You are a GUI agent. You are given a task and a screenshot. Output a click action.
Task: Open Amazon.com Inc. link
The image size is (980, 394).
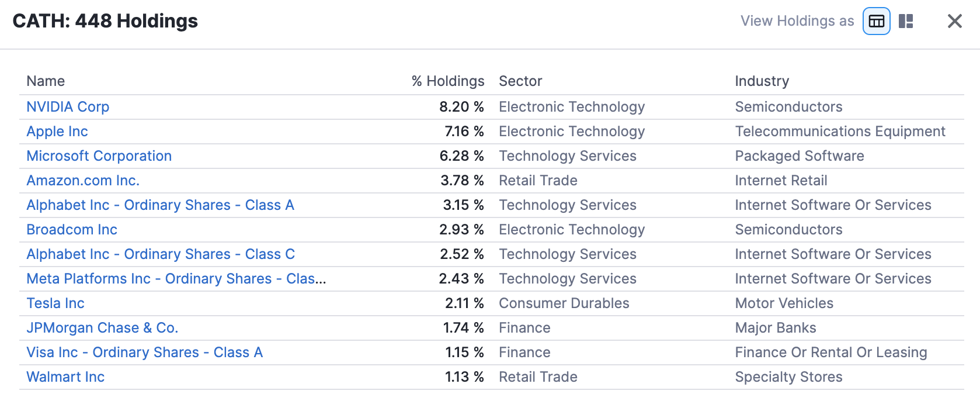pyautogui.click(x=83, y=181)
